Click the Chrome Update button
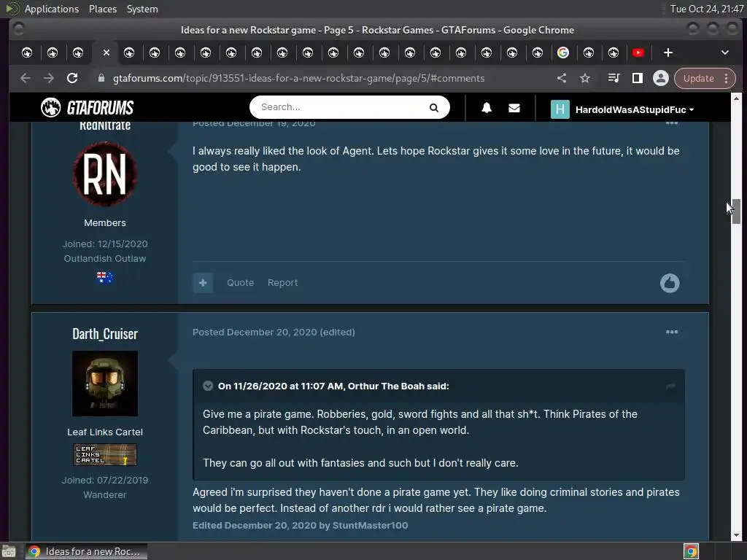Screen dimensions: 747x560 pos(698,78)
